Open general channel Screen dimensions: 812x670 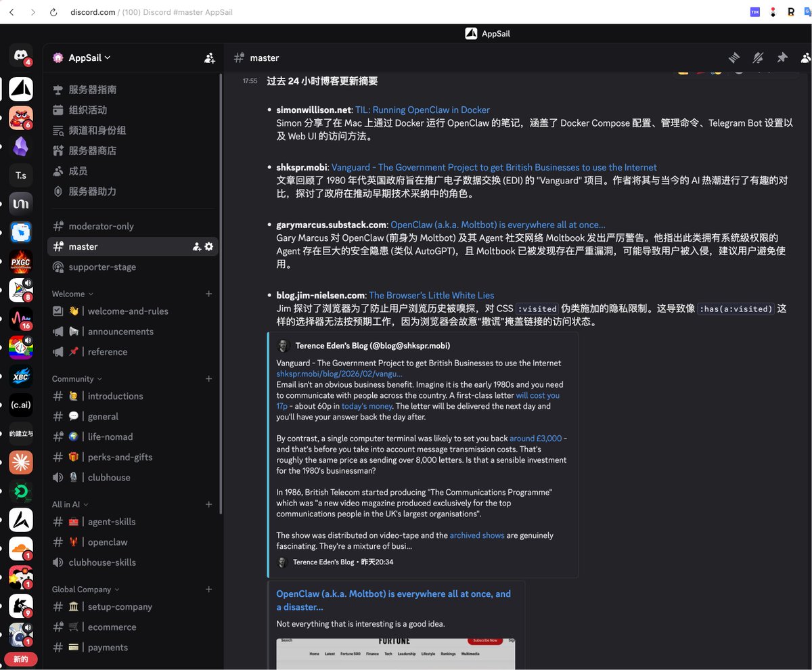tap(133, 416)
